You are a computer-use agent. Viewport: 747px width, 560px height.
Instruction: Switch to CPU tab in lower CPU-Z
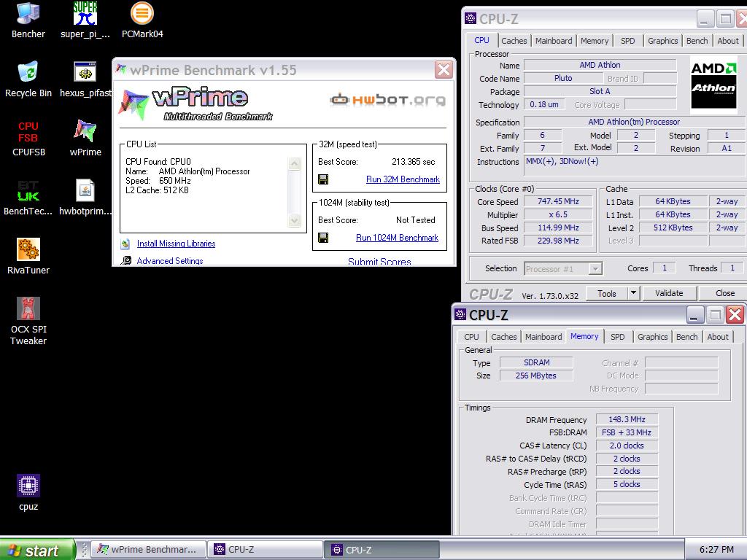pos(471,337)
